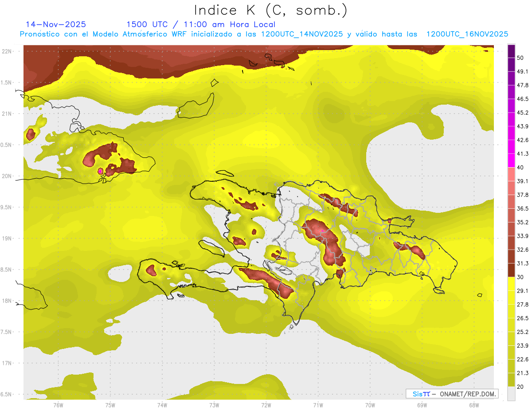Click the colorbar value "37.8"
532x411 pixels.
coord(523,195)
